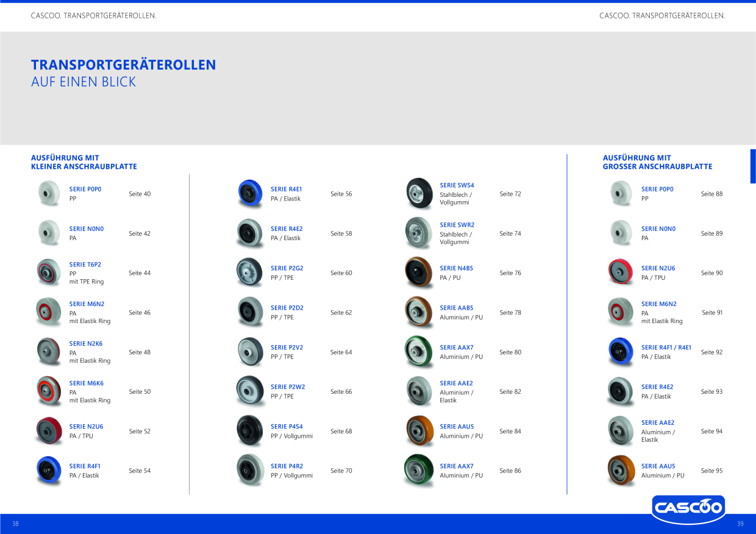This screenshot has height=534, width=756.
Task: Select the SERIE N4B5 wheel image
Action: (x=419, y=272)
